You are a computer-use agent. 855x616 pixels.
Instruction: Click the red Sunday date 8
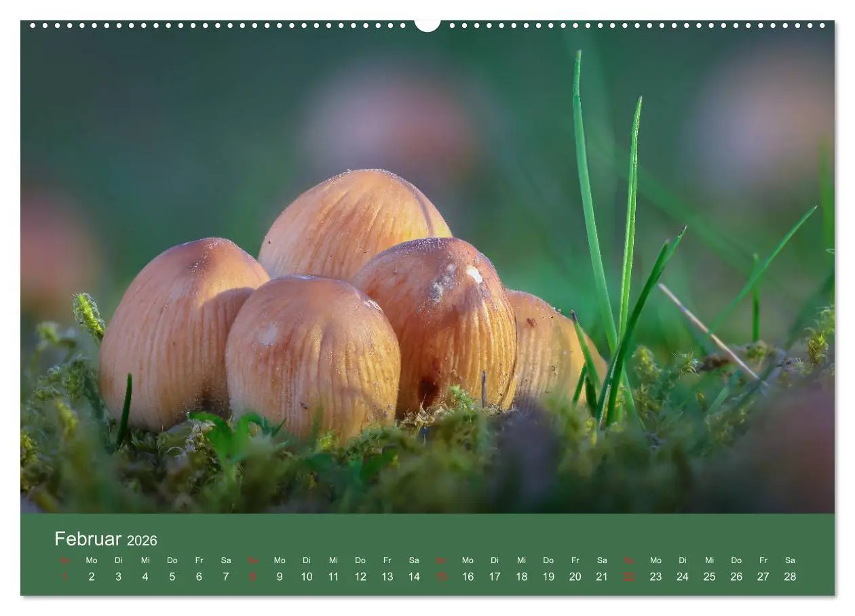click(x=253, y=577)
